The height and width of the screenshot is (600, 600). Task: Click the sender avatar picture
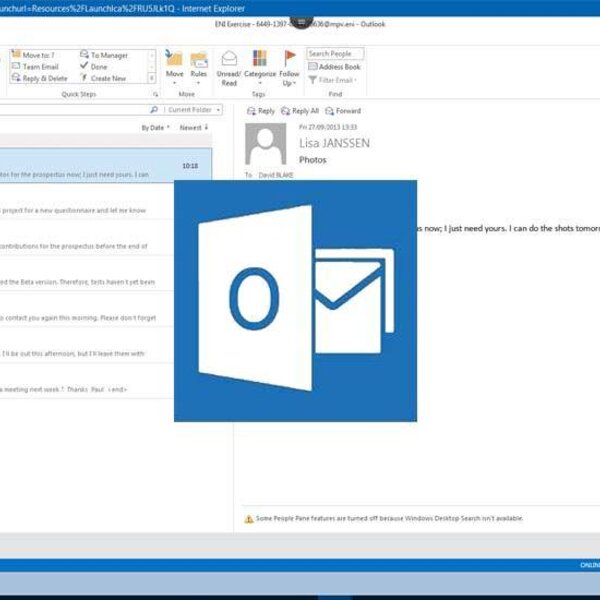point(266,144)
